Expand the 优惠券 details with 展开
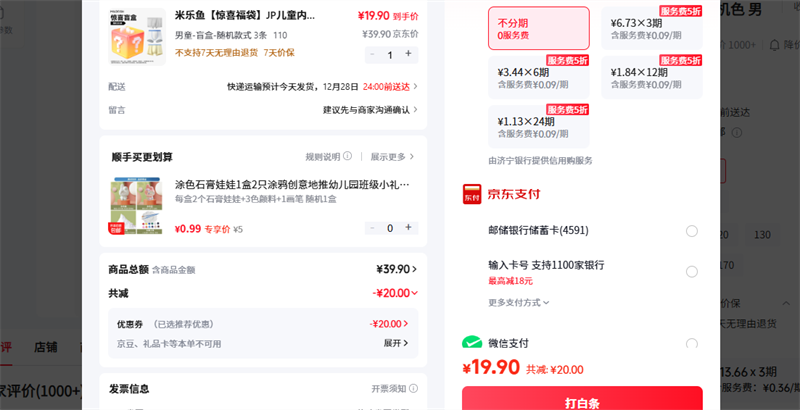 pos(396,343)
